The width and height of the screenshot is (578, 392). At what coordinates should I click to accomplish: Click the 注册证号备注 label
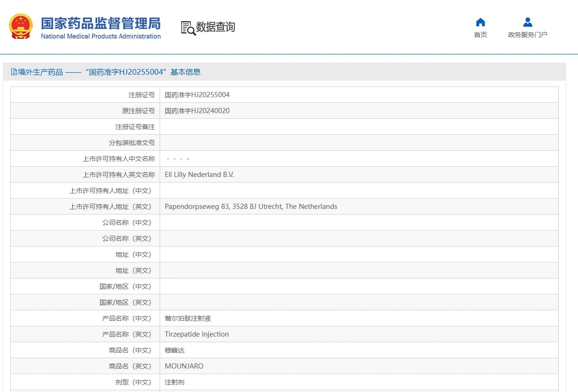point(135,127)
